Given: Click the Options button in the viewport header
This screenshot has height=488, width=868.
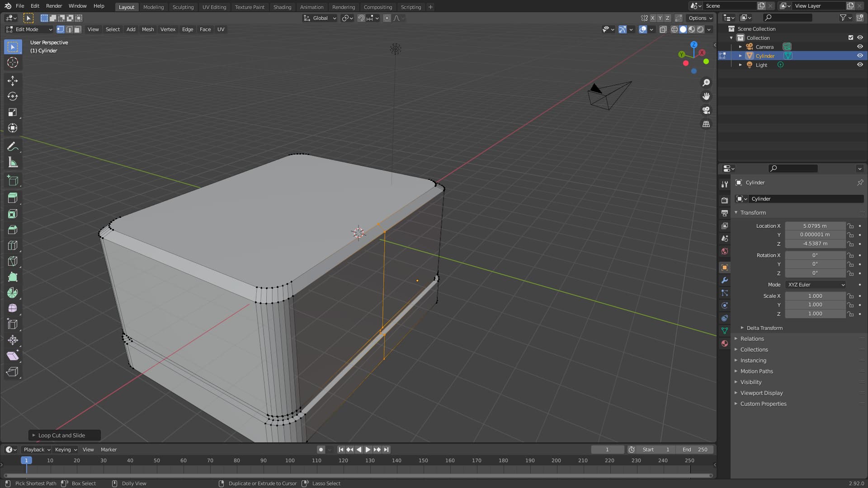Looking at the screenshot, I should coord(699,18).
